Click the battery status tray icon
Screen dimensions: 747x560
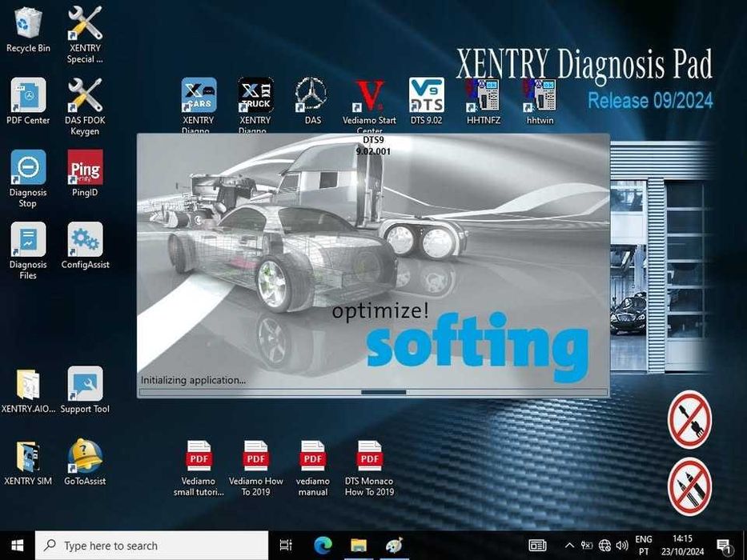[x=586, y=546]
